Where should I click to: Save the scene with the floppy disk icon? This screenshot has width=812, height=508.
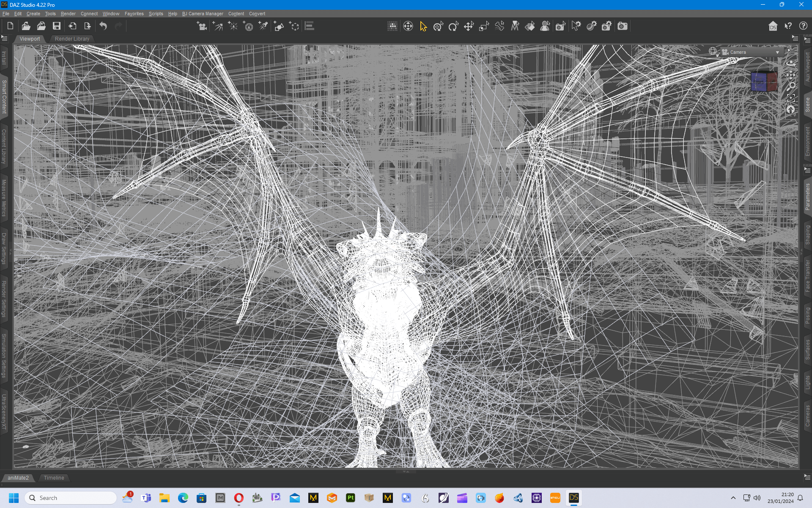coord(57,26)
